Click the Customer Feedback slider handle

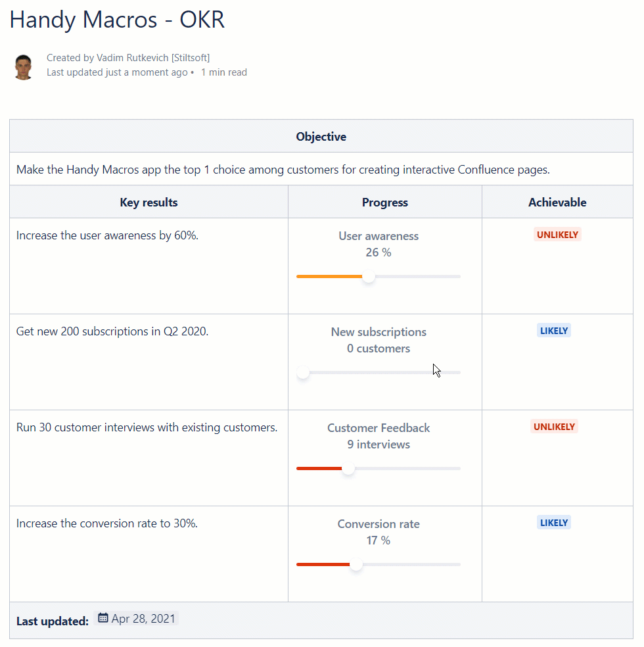(348, 468)
